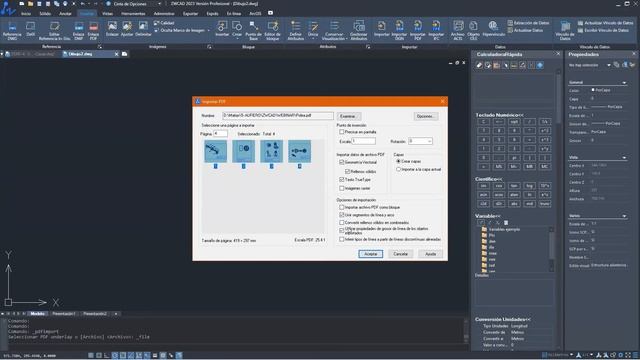This screenshot has height=360, width=640.
Task: Click the Examinar button
Action: point(348,116)
